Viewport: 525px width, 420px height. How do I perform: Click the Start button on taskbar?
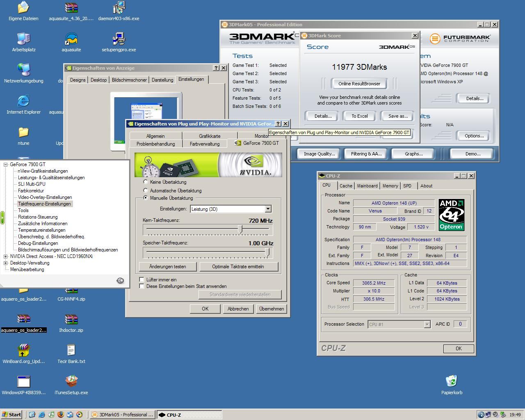click(x=11, y=415)
